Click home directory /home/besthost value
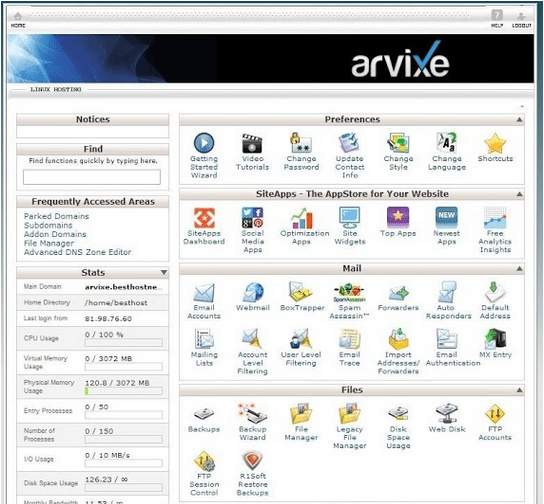Screen dimensions: 544x504 click(116, 303)
